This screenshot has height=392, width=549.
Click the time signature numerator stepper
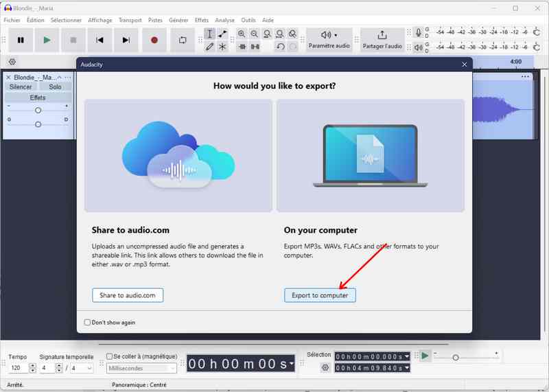tap(59, 368)
